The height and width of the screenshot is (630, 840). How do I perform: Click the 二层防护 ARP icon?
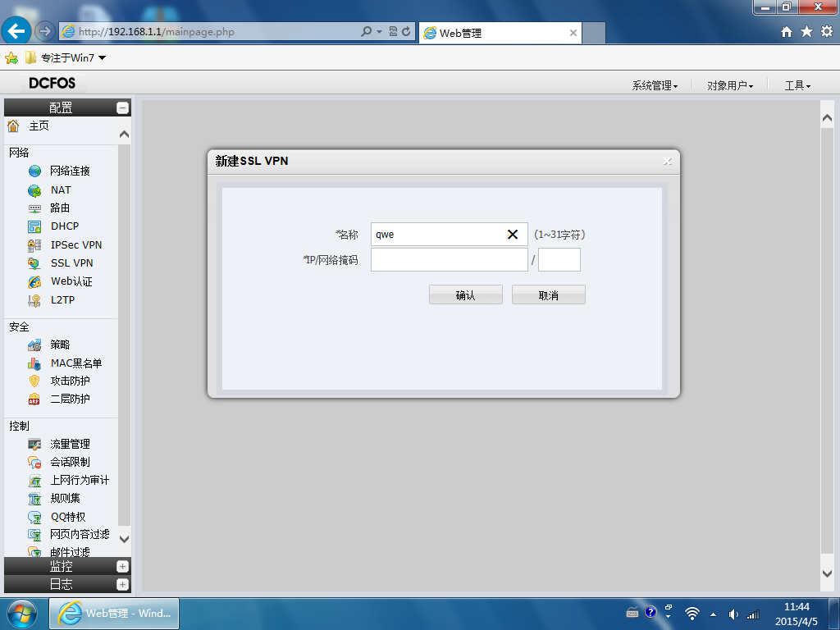click(34, 399)
